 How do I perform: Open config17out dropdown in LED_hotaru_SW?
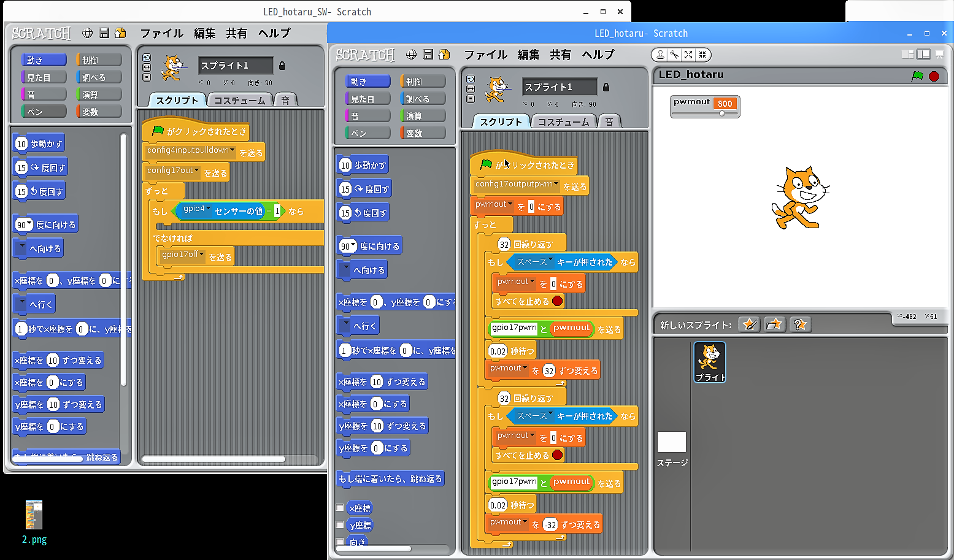pos(196,171)
